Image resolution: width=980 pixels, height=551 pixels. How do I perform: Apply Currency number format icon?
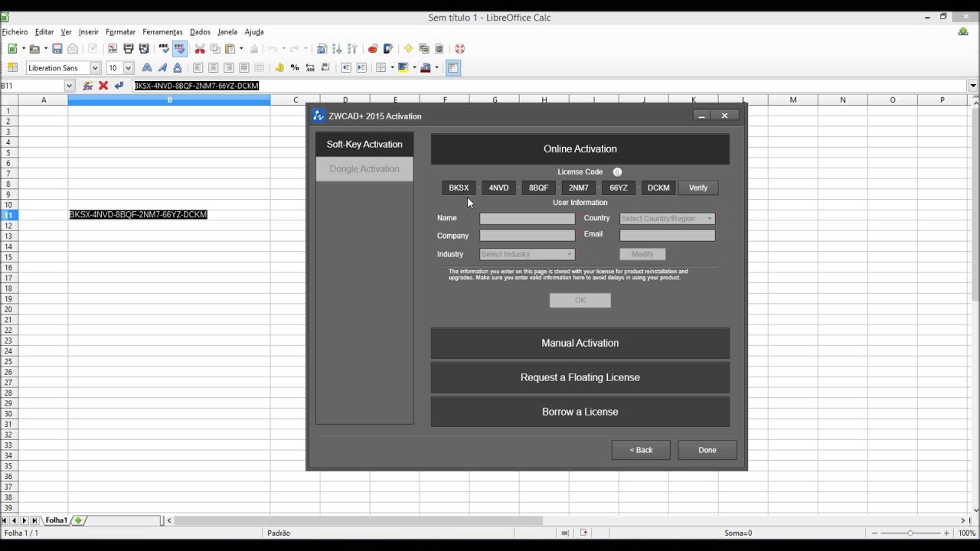tap(279, 68)
